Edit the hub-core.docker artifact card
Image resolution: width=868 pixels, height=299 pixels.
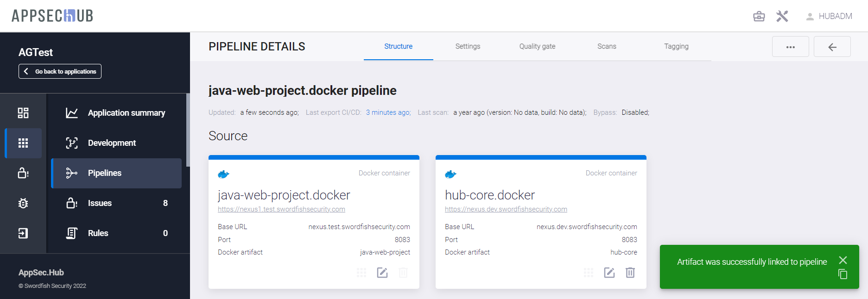tap(609, 273)
